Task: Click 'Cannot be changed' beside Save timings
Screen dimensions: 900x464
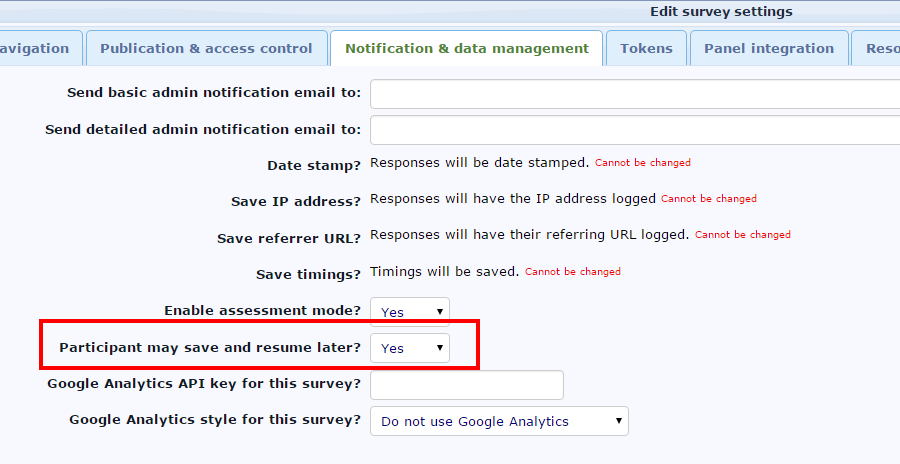Action: click(573, 272)
